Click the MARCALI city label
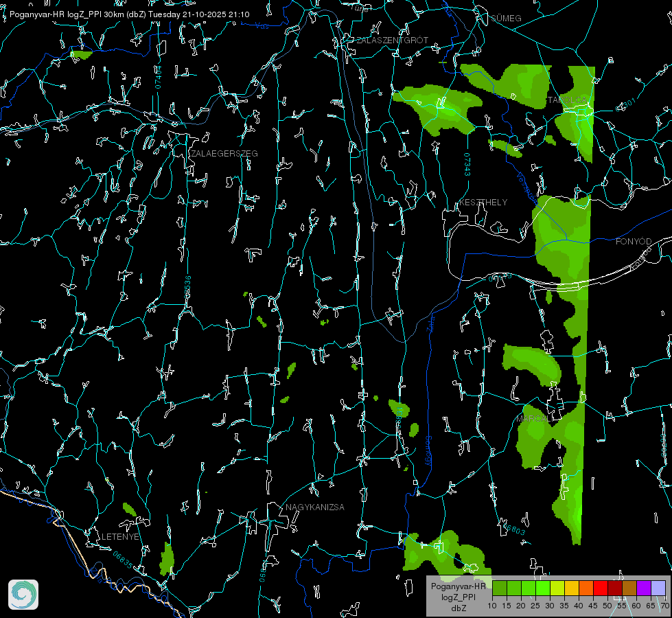 pos(533,419)
